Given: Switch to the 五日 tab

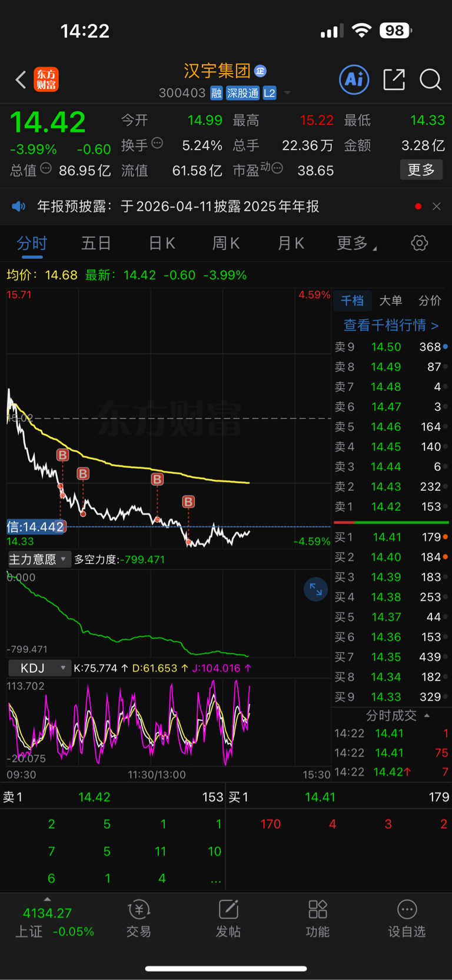Looking at the screenshot, I should 97,243.
